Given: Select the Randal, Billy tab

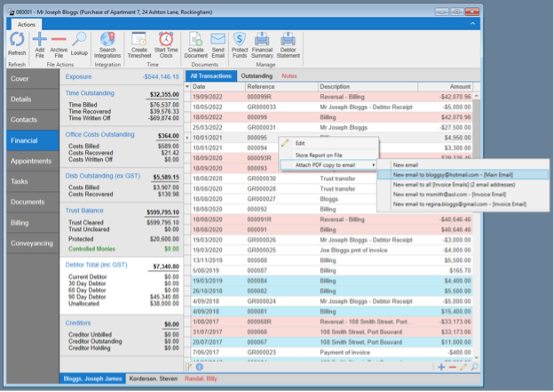Looking at the screenshot, I should (201, 379).
